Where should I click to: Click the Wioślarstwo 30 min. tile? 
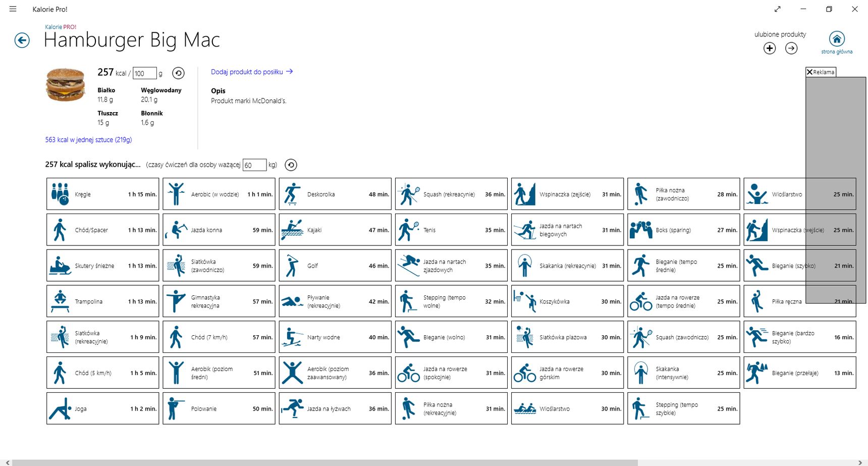click(x=567, y=409)
